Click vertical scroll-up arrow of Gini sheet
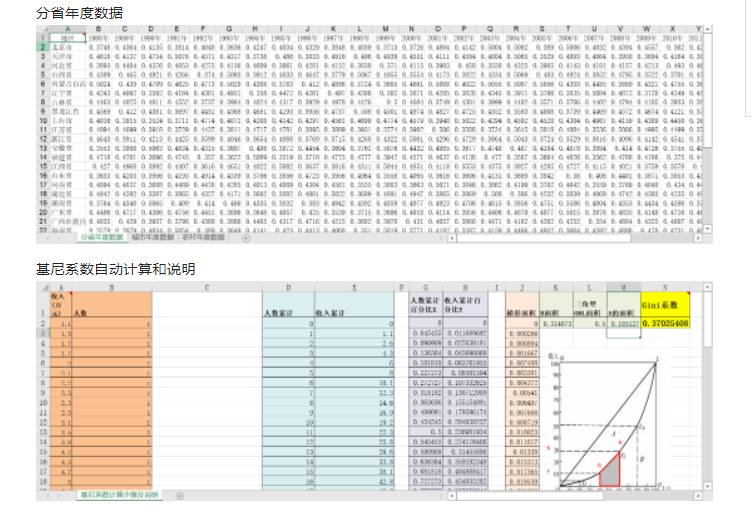 click(708, 287)
